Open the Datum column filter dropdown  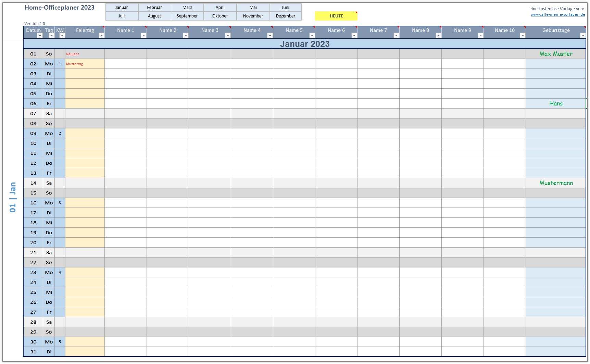40,36
